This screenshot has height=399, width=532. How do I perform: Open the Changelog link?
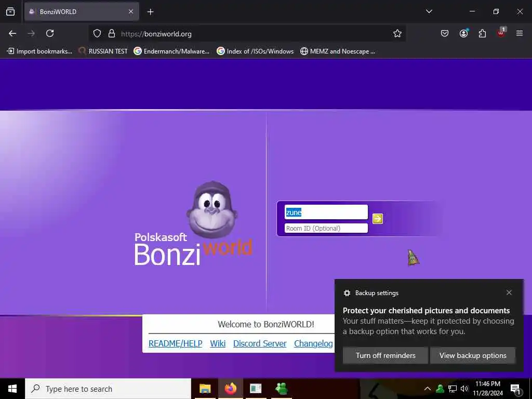click(x=313, y=343)
